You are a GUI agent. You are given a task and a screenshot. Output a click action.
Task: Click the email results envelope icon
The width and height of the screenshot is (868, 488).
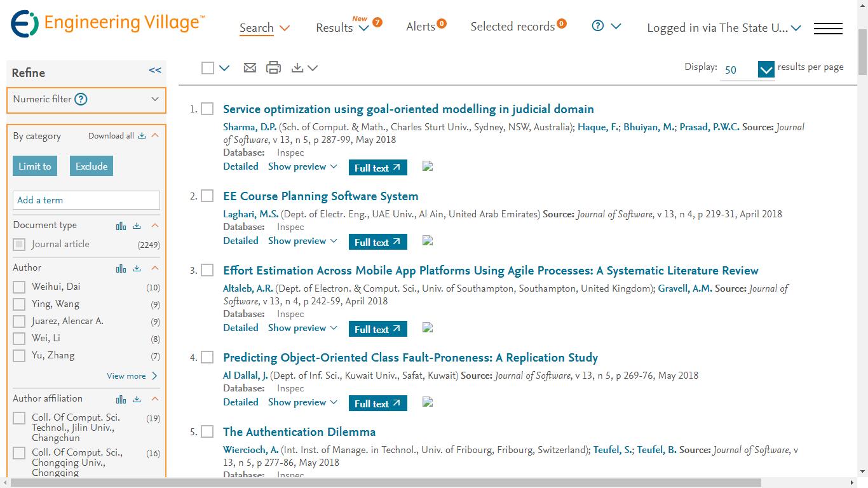(250, 67)
